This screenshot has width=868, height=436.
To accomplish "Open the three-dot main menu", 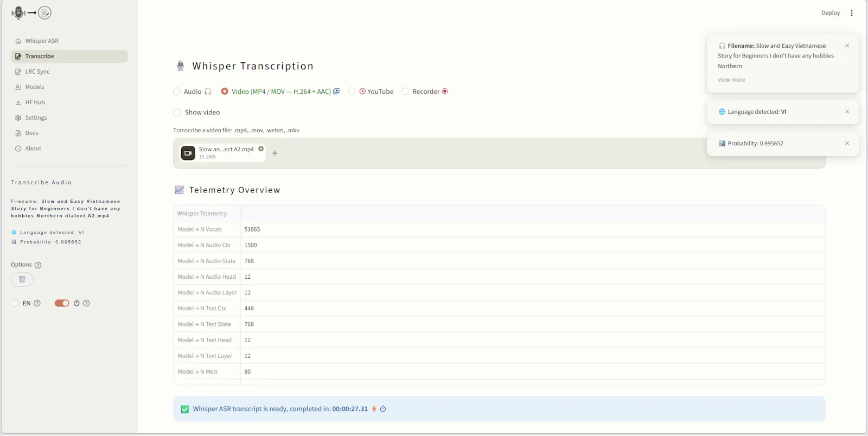I will click(x=852, y=13).
